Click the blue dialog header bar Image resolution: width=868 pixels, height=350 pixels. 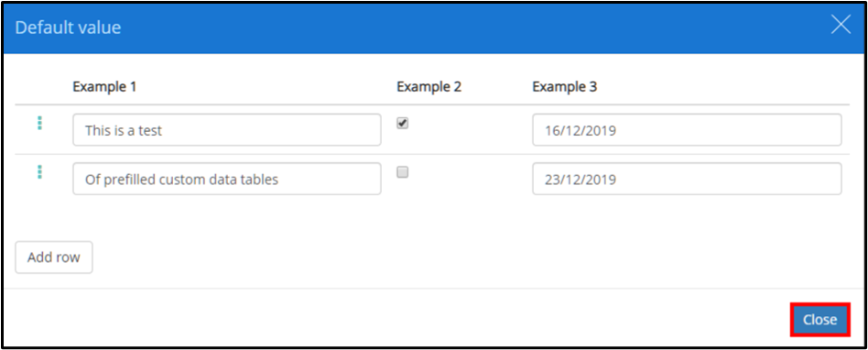[433, 27]
